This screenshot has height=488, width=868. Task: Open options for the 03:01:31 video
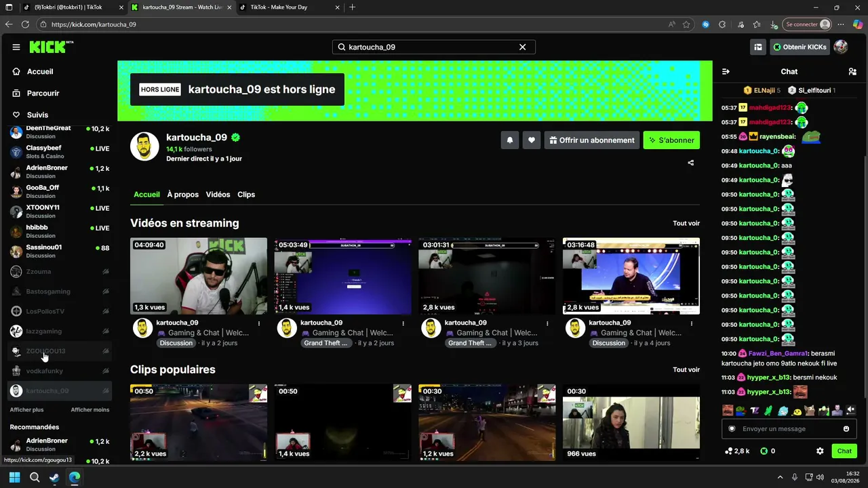tap(547, 323)
